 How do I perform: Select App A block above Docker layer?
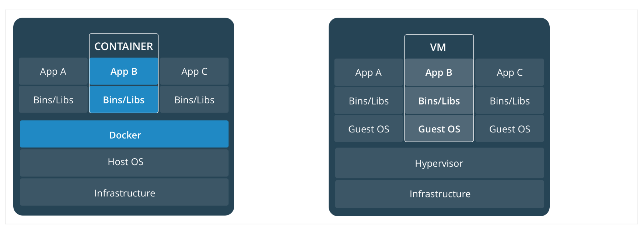coord(53,71)
